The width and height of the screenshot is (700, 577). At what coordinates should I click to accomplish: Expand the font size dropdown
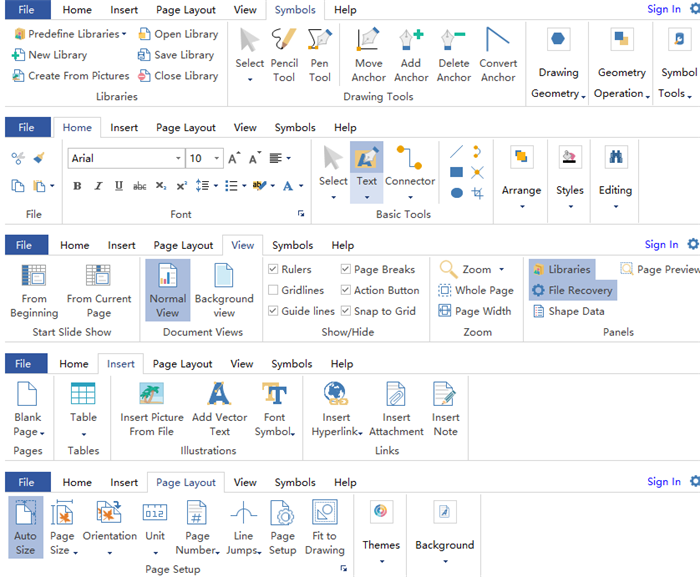pyautogui.click(x=217, y=159)
